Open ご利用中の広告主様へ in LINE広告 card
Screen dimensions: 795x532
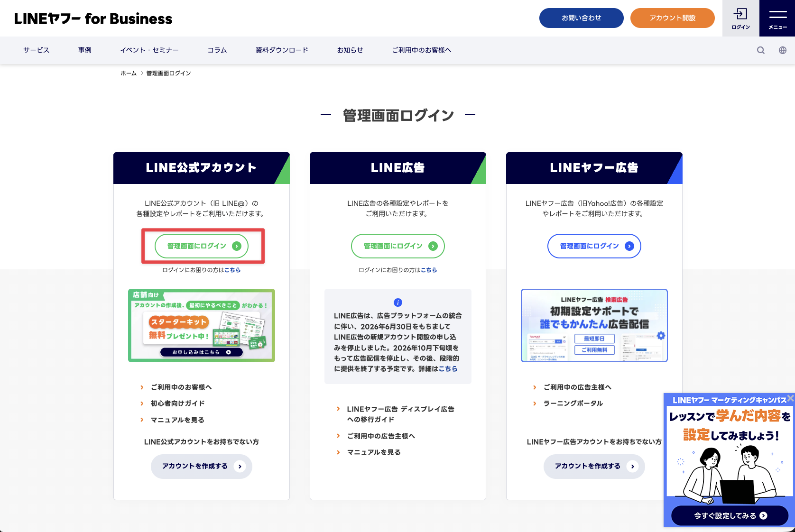(x=381, y=436)
